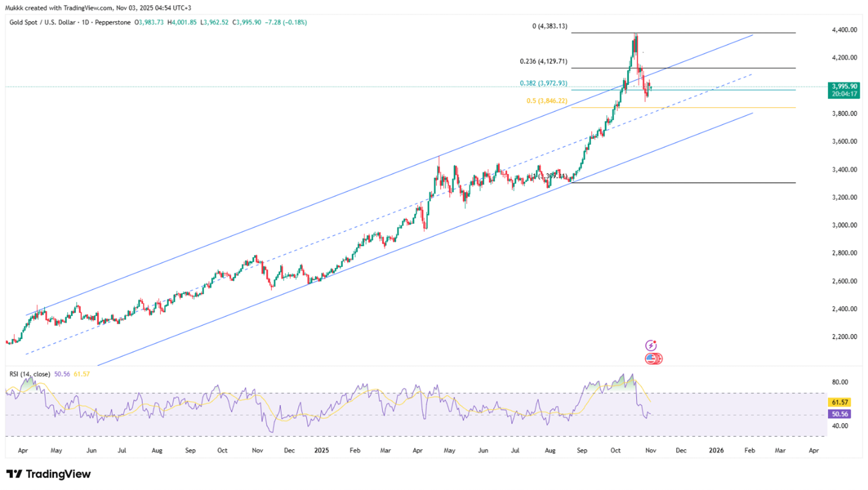Click the 4,400.00 price scale label
This screenshot has width=868, height=490.
(844, 30)
